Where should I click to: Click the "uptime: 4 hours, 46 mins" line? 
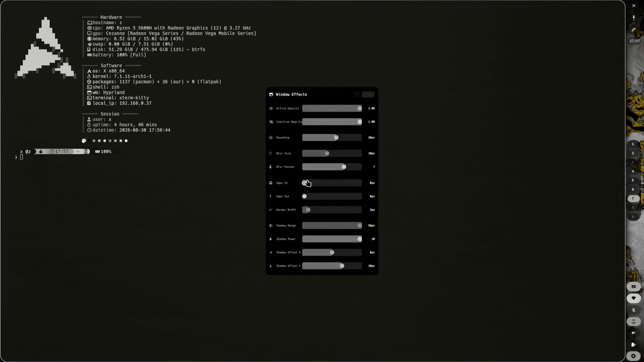[x=122, y=125]
